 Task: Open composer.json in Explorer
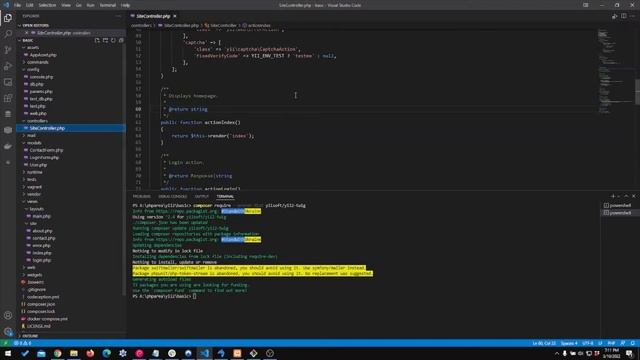pos(40,304)
